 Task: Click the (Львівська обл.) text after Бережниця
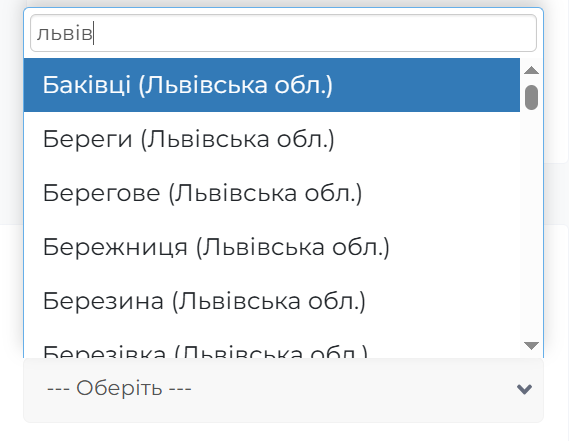pyautogui.click(x=292, y=248)
